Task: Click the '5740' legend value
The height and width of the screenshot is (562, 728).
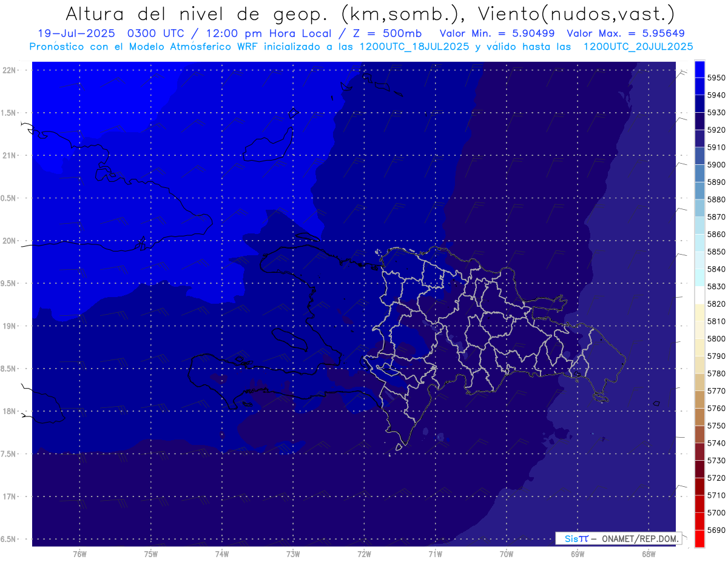Action: click(x=716, y=443)
